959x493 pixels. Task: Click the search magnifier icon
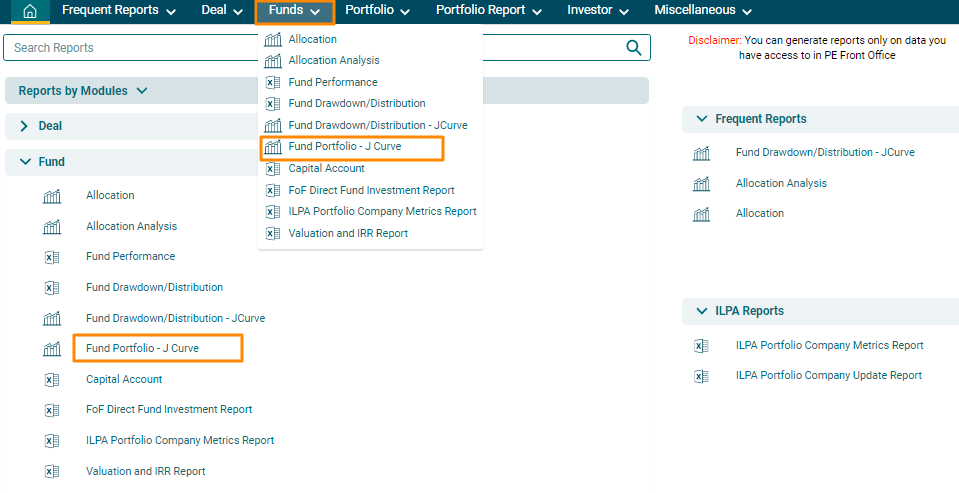pos(633,48)
